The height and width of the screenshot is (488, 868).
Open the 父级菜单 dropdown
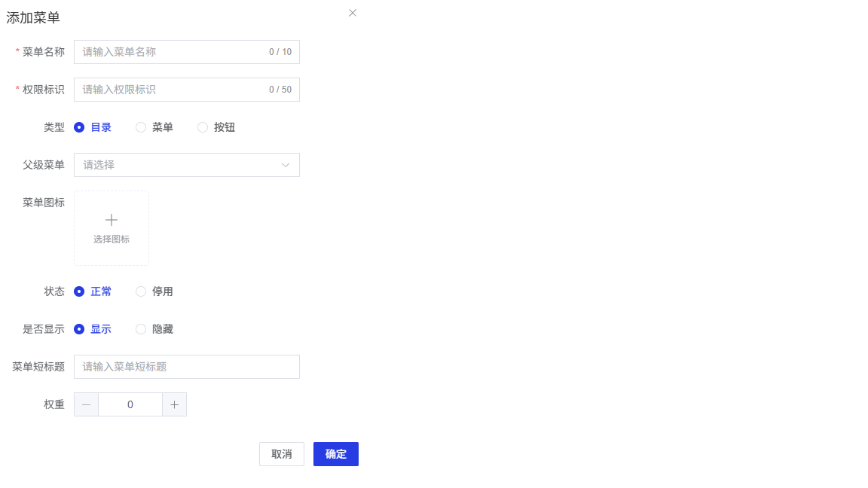tap(179, 165)
